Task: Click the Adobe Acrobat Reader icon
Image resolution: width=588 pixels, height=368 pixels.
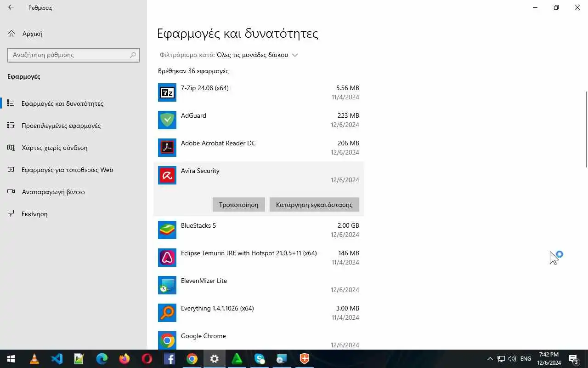Action: tap(167, 148)
